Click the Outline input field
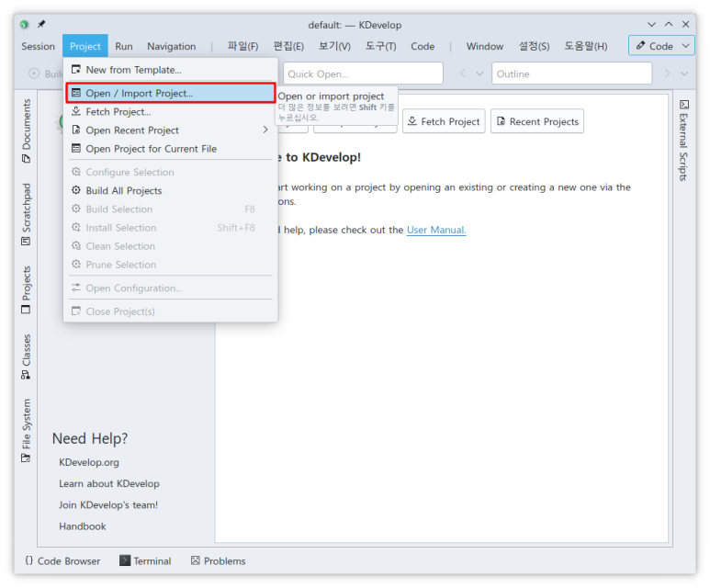Image resolution: width=710 pixels, height=588 pixels. (x=572, y=73)
